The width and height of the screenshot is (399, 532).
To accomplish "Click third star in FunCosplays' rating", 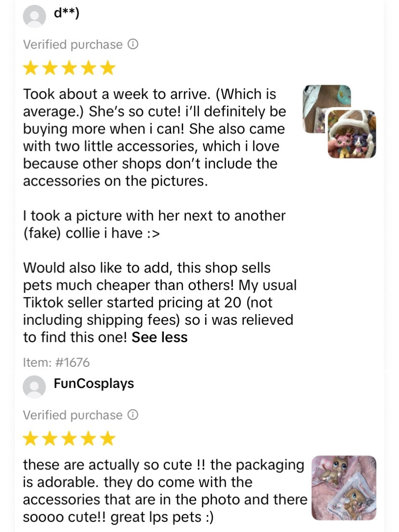I will 69,439.
